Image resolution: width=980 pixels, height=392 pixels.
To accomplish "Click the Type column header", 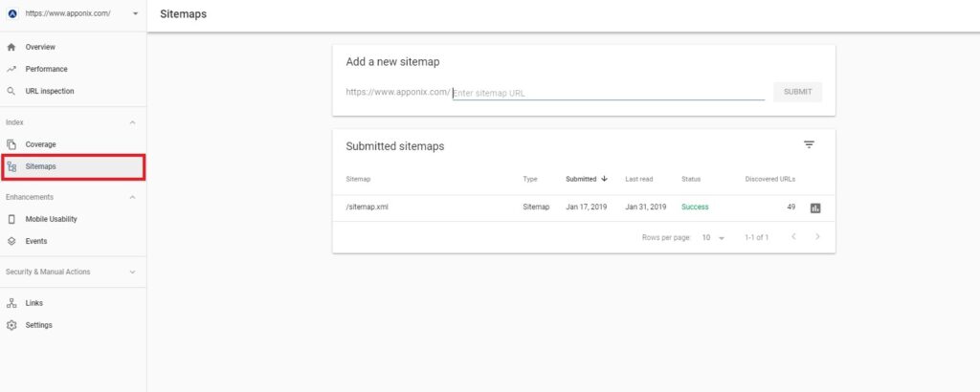I will [530, 179].
